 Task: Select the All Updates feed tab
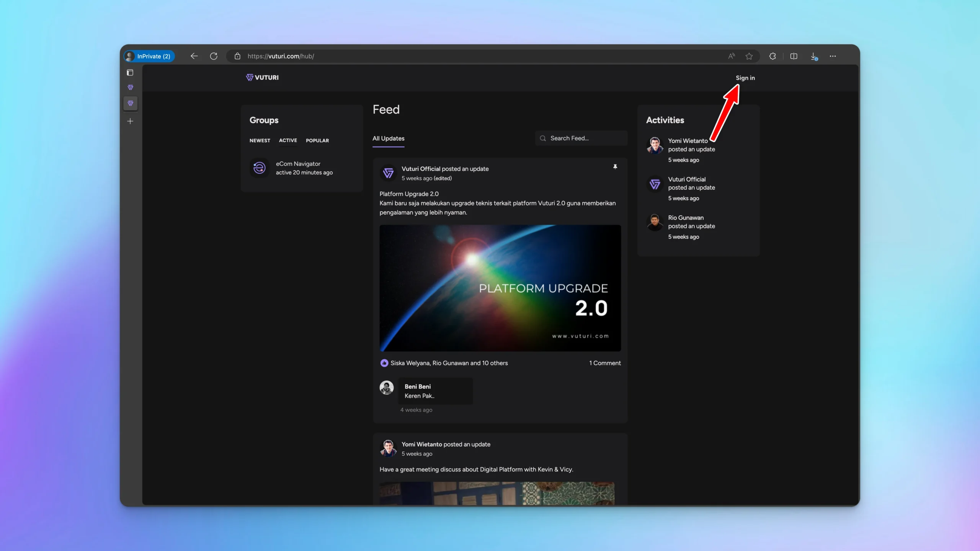pos(388,139)
